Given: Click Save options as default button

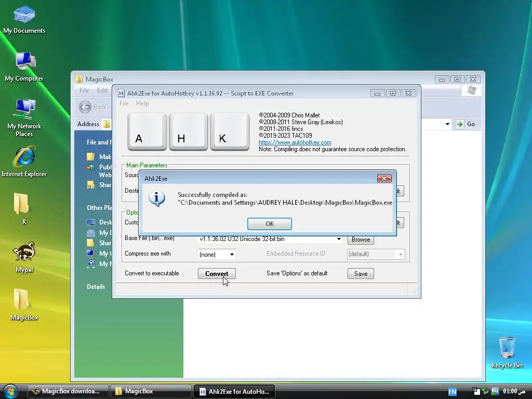Looking at the screenshot, I should 361,273.
